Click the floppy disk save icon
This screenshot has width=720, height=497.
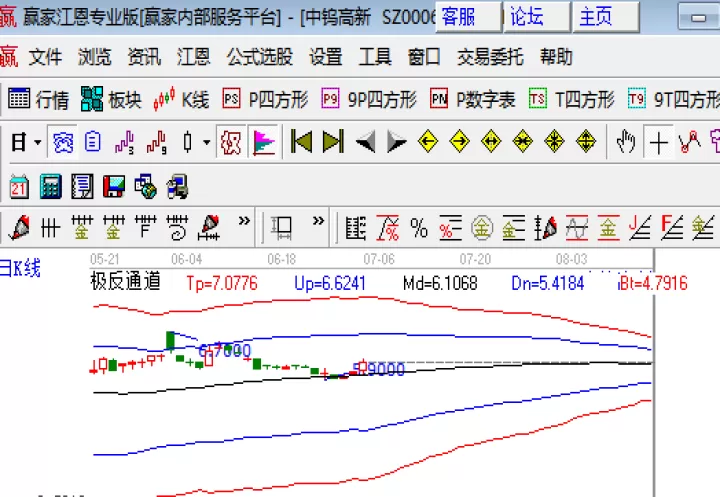pyautogui.click(x=114, y=187)
